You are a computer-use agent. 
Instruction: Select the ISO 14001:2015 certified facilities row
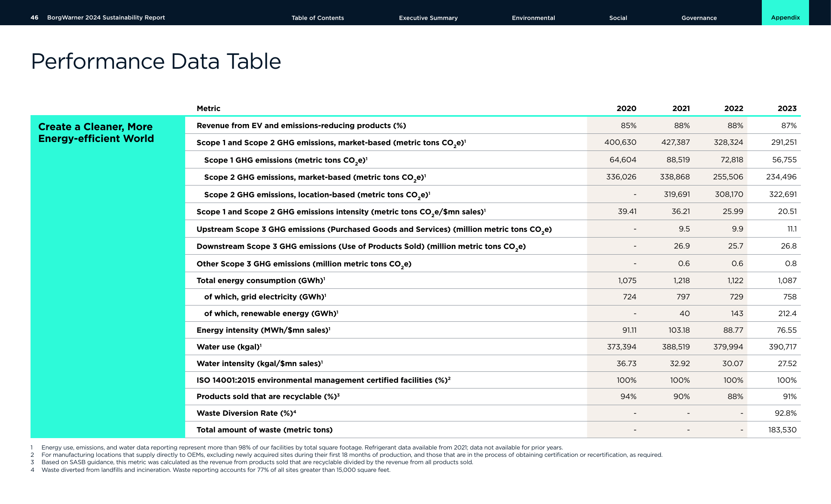coord(493,380)
